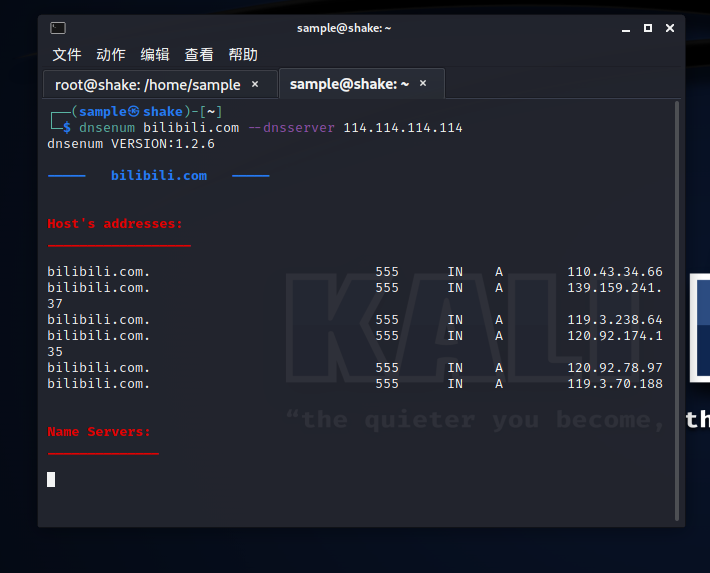Viewport: 710px width, 573px height.
Task: Close the terminal window
Action: (x=670, y=28)
